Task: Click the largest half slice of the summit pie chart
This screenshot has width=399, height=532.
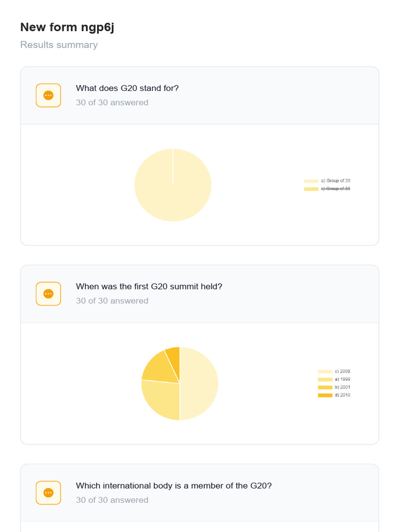Action: (199, 383)
